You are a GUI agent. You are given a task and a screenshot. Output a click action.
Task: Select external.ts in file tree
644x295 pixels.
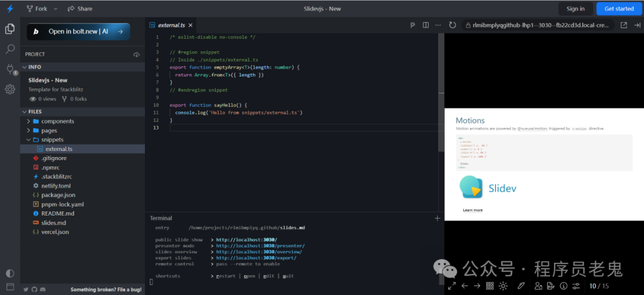(x=82, y=149)
